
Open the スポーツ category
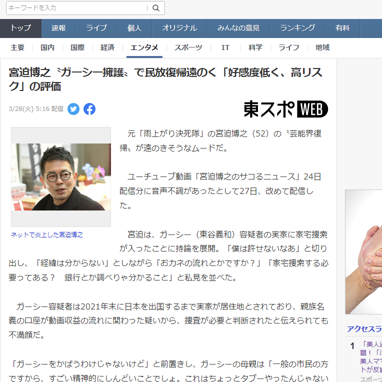188,48
